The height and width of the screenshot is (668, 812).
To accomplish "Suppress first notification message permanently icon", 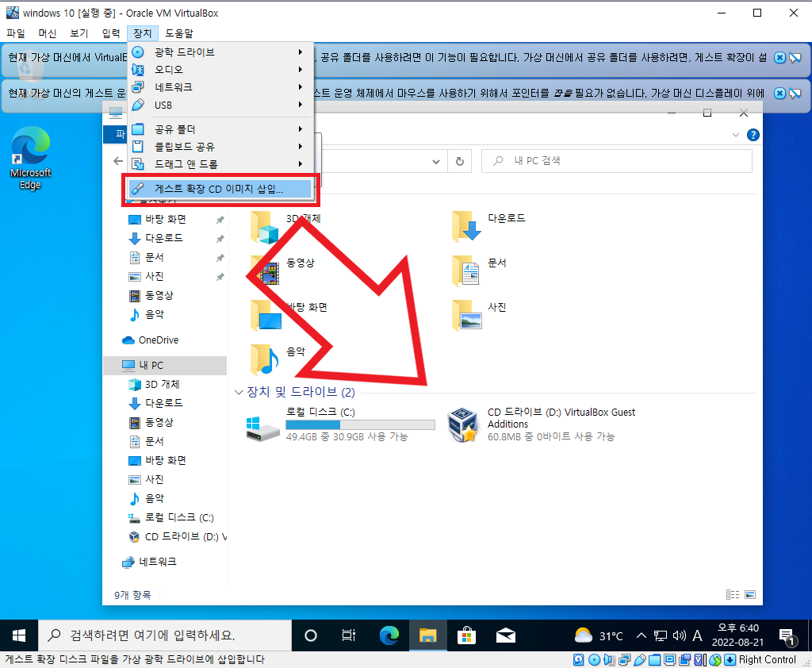I will (795, 58).
